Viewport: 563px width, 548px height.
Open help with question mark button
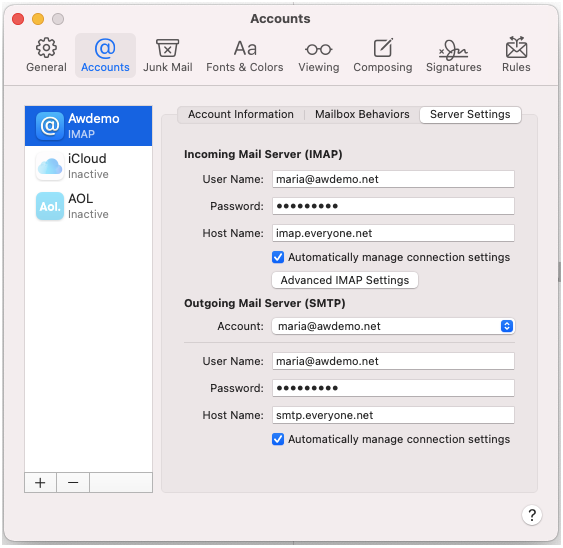pos(532,515)
